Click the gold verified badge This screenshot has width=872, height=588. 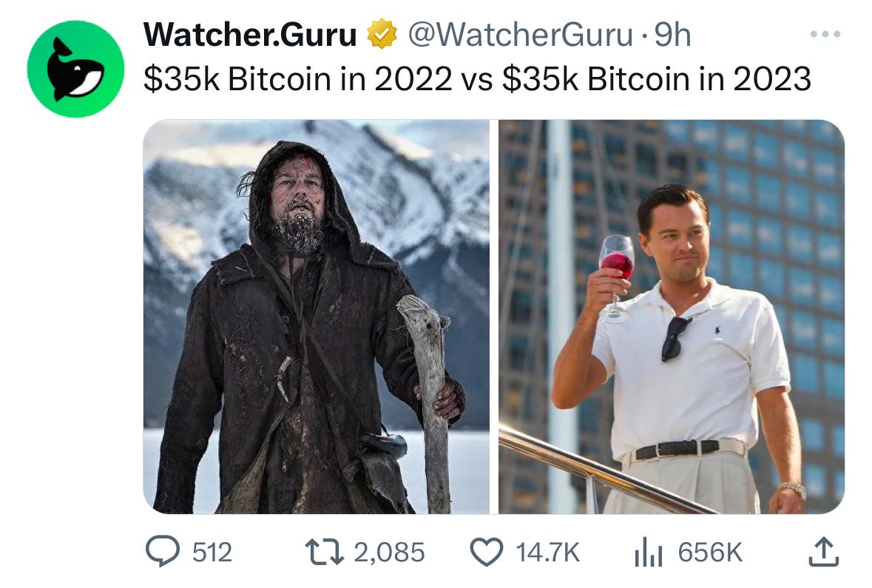point(382,34)
